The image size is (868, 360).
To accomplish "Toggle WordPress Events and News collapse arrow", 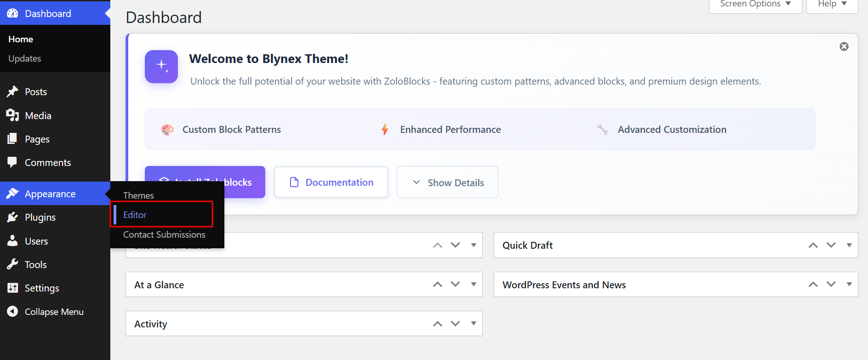I will [x=849, y=285].
